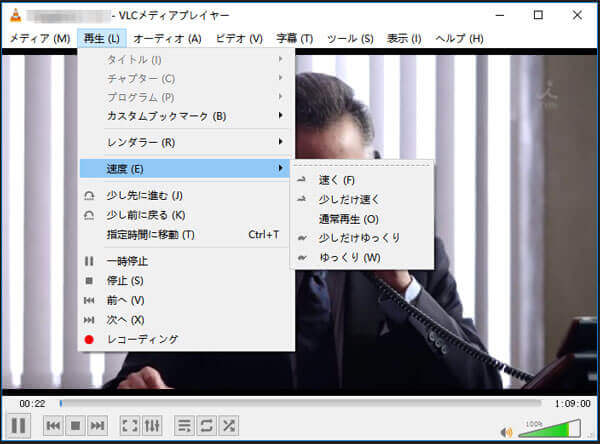This screenshot has height=444, width=600.
Task: Skip to the next media with the bottom button
Action: [x=98, y=426]
